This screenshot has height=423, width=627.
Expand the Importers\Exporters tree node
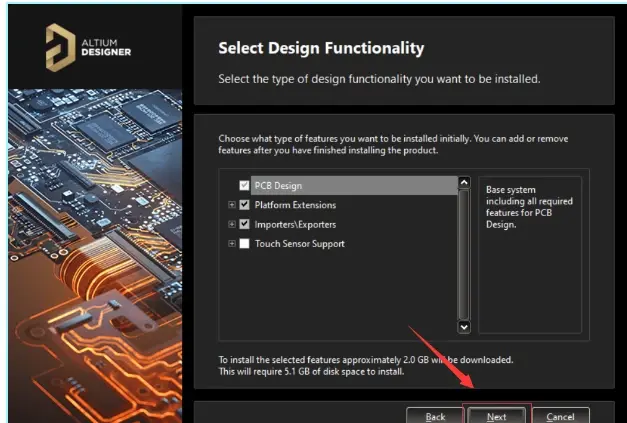pyautogui.click(x=232, y=224)
